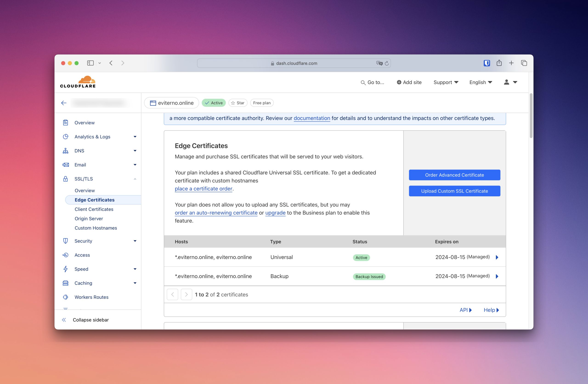Screen dimensions: 588x384
Task: Open Origin Server submenu item
Action: click(89, 219)
